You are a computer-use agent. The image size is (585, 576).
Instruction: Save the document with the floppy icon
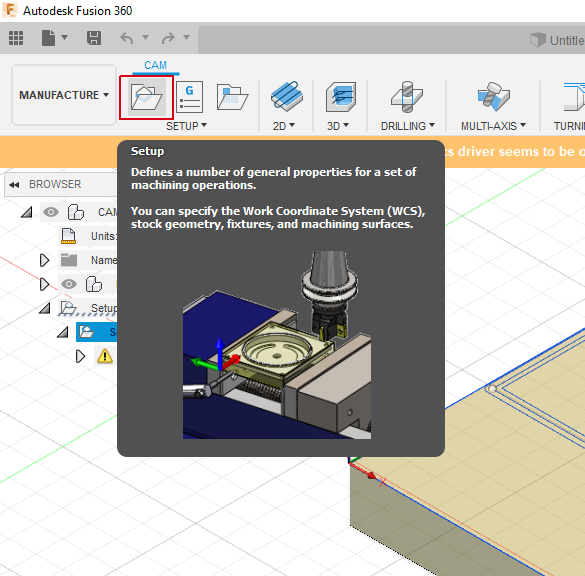pos(94,38)
